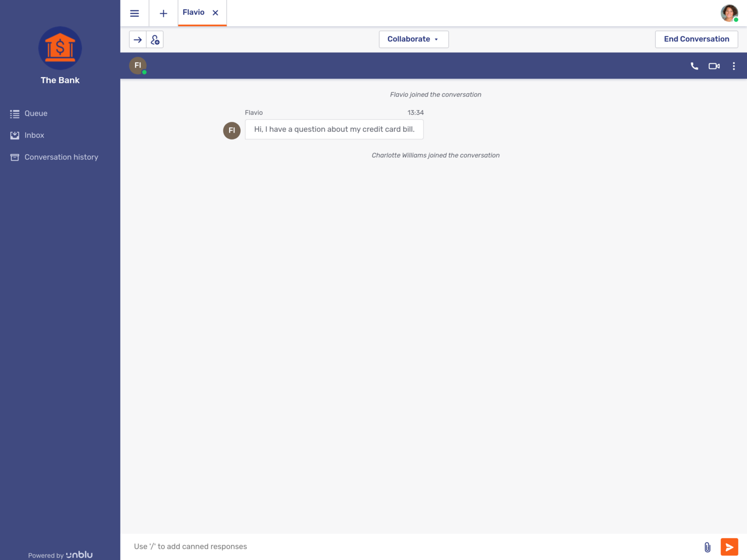Forward the conversation using the arrow icon
747x560 pixels.
[138, 39]
